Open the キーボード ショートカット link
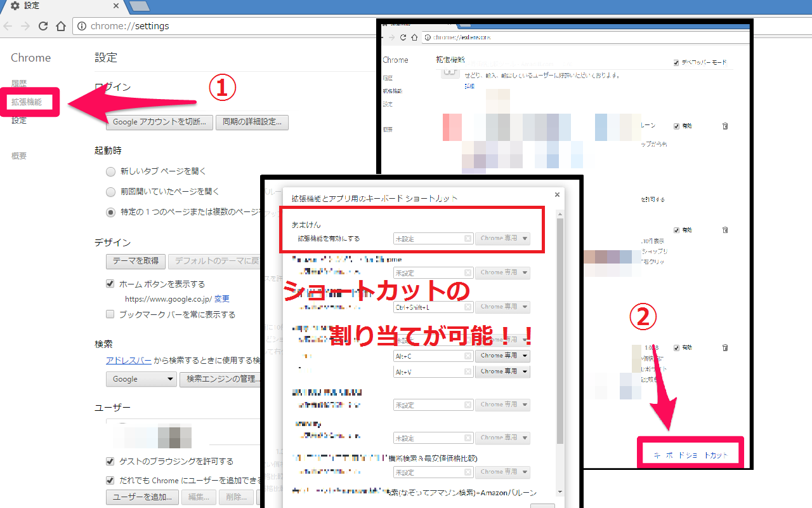 point(691,455)
